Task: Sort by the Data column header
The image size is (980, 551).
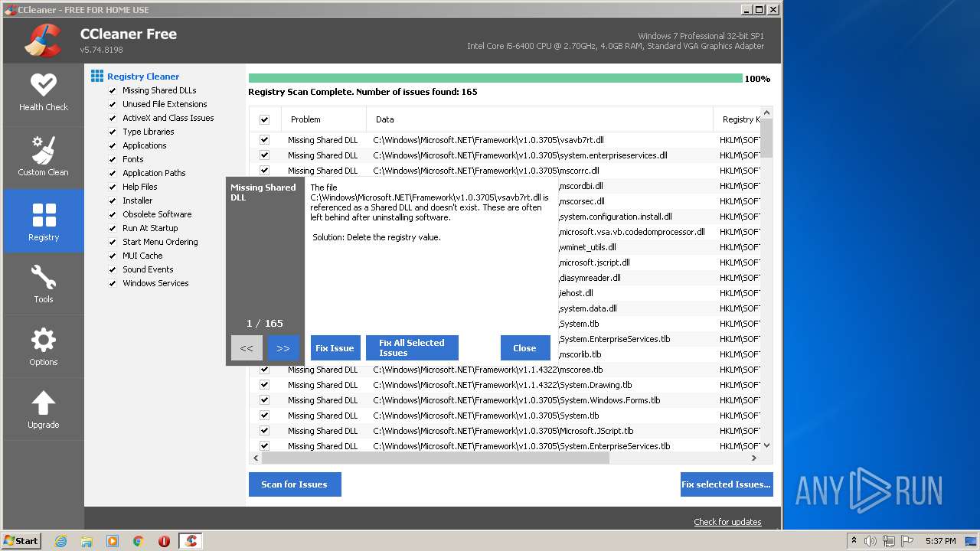Action: click(x=540, y=119)
